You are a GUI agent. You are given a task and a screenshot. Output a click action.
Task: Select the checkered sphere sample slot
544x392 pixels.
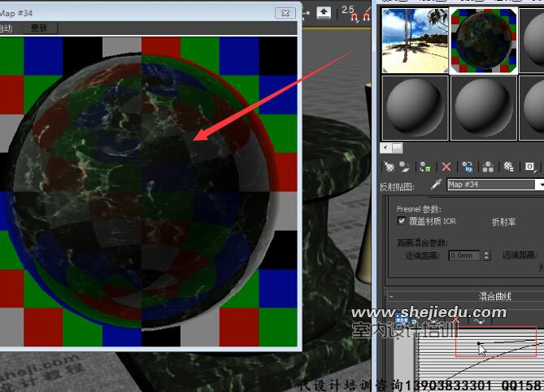tap(484, 41)
